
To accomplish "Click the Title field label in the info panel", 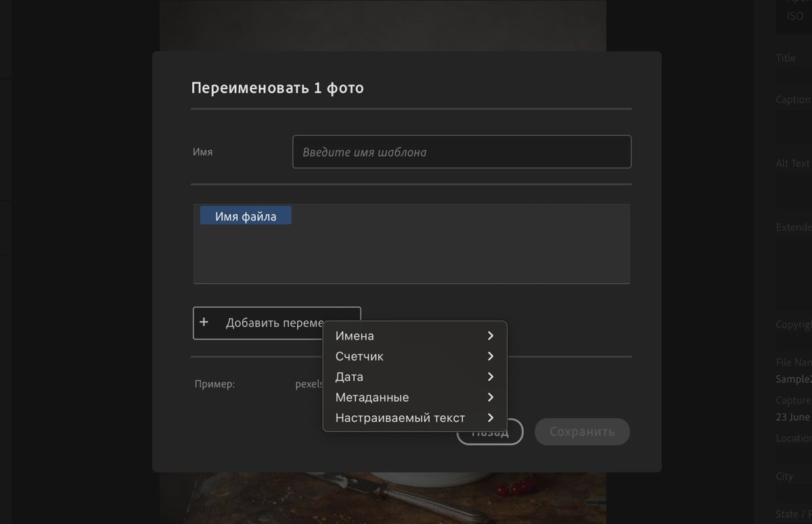I will click(786, 58).
